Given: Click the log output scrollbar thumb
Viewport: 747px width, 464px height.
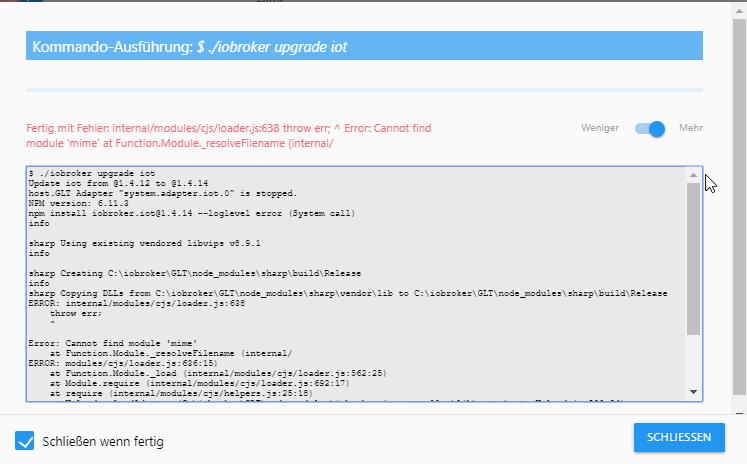Looking at the screenshot, I should coord(694,259).
